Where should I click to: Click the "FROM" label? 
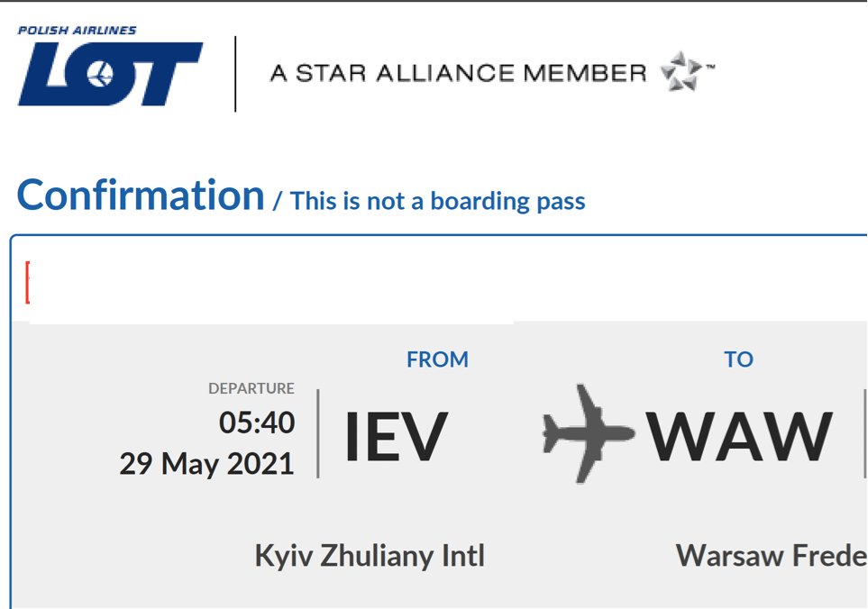(437, 359)
